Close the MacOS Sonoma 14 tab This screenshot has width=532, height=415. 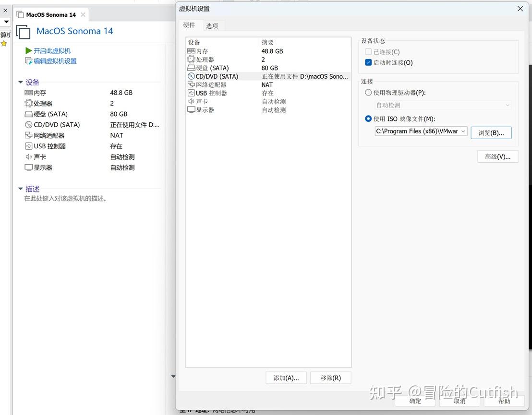pyautogui.click(x=83, y=14)
